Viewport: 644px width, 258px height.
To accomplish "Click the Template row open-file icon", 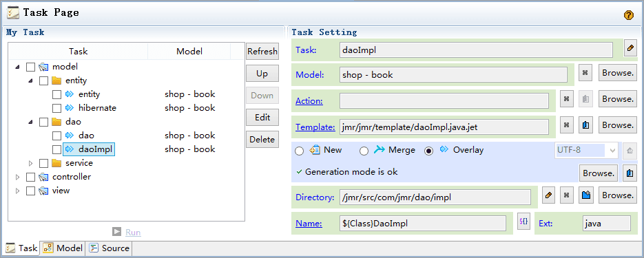I will point(585,125).
